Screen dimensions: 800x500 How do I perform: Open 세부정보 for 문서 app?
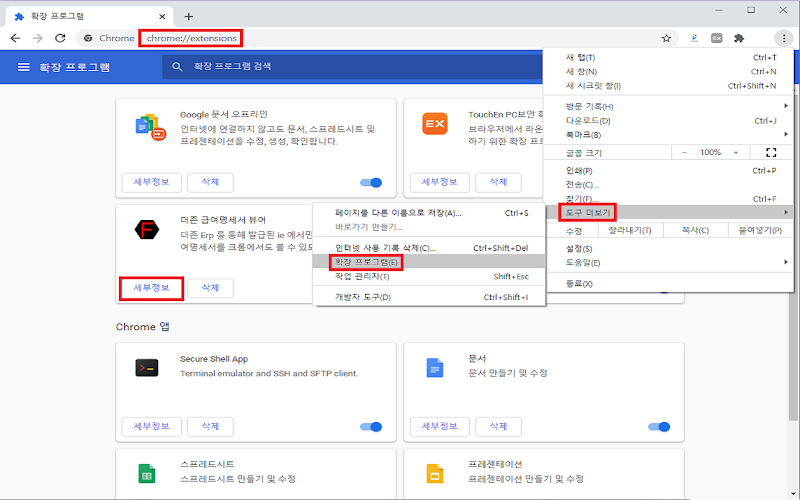(x=439, y=426)
